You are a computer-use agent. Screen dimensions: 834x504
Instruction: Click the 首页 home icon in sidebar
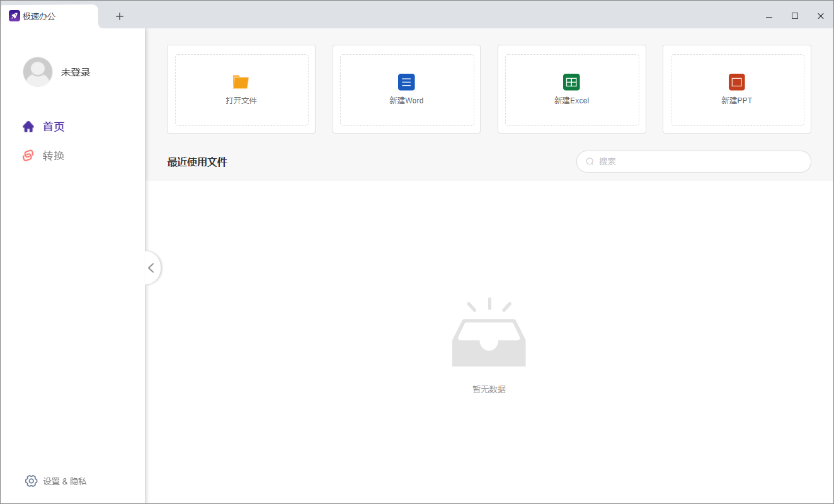[x=28, y=126]
